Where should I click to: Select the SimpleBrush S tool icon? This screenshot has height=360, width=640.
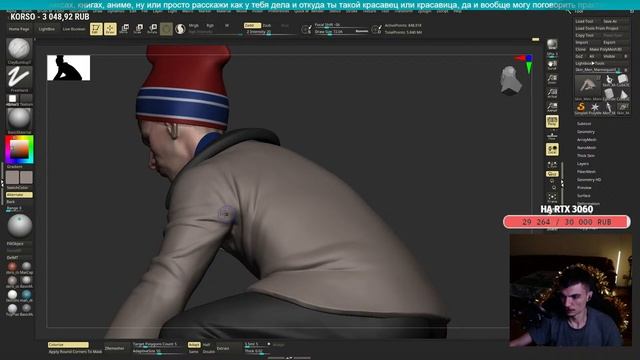tap(580, 107)
